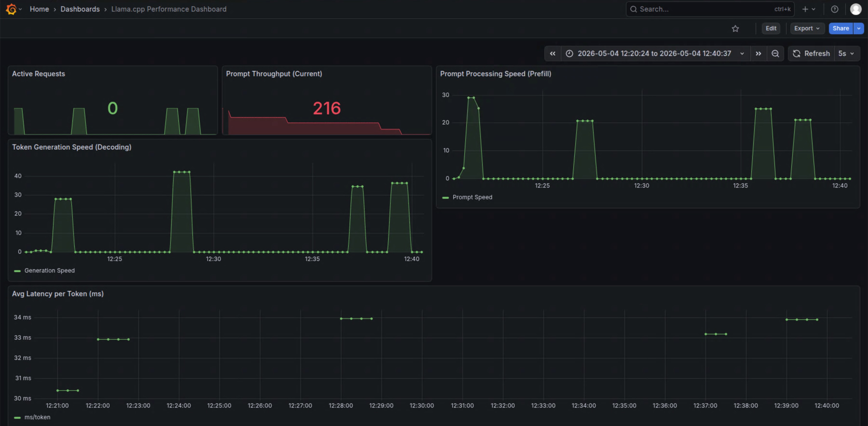
Task: Open the help question mark icon
Action: click(x=834, y=9)
